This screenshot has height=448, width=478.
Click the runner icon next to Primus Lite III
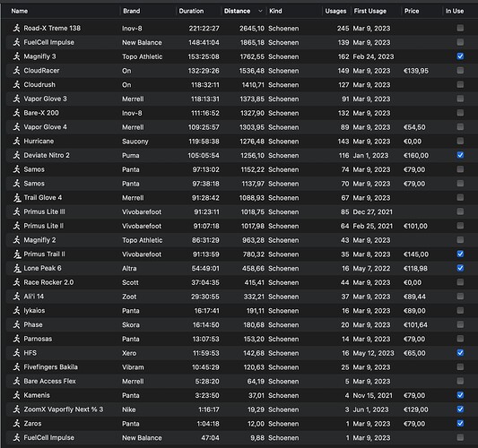16,211
